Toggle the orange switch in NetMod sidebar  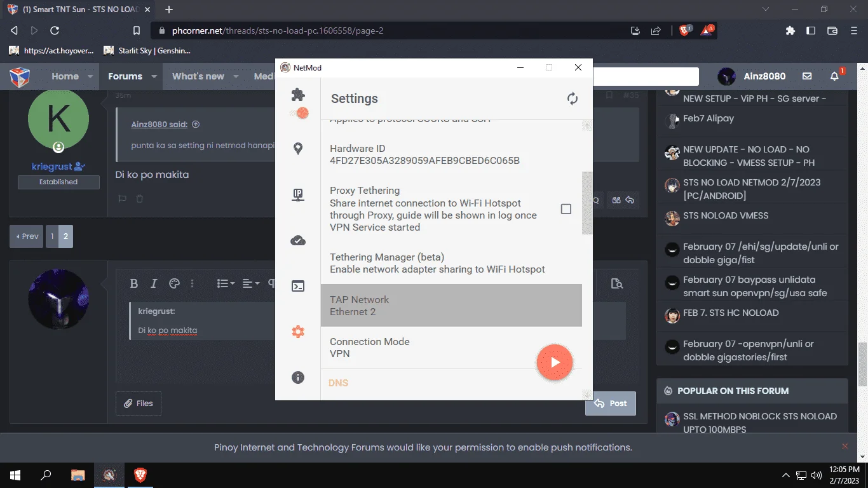[299, 113]
